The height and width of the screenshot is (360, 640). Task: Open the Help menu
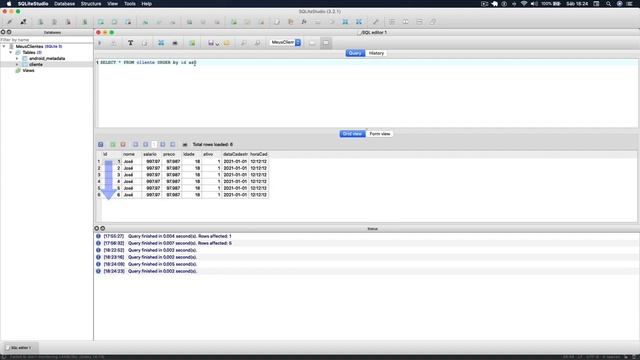[147, 4]
